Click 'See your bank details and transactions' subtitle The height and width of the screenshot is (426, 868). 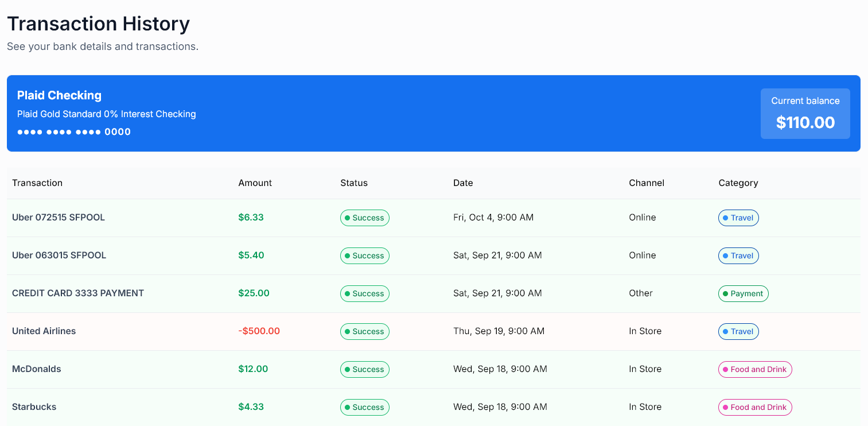[103, 47]
